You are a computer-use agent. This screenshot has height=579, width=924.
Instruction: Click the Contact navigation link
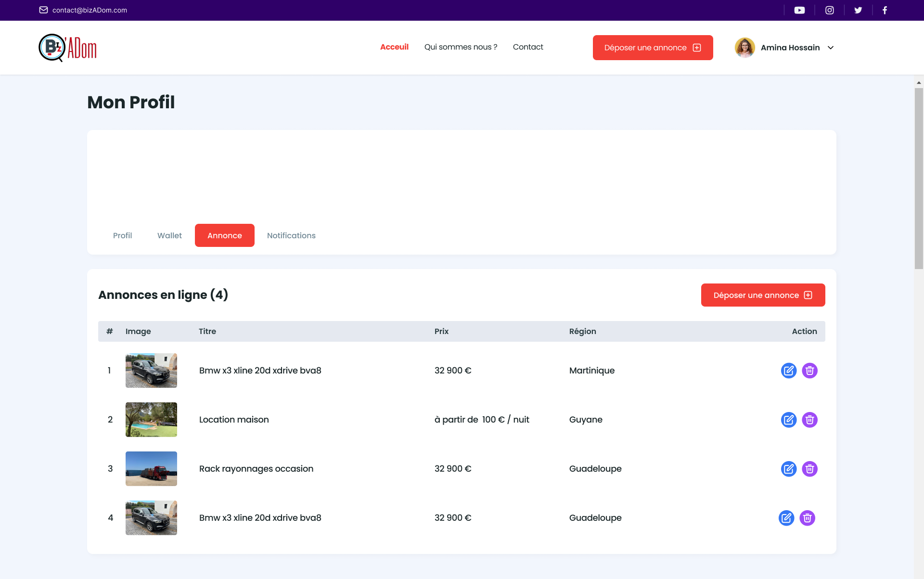[528, 47]
